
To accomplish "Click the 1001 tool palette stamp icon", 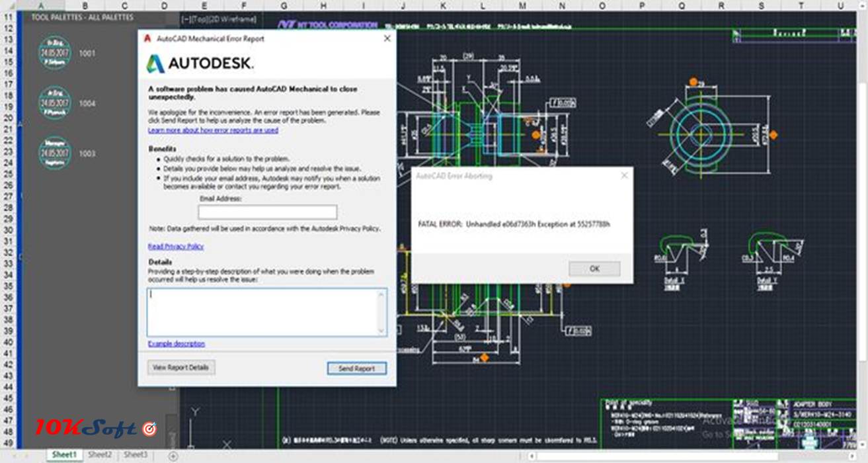I will coord(54,53).
